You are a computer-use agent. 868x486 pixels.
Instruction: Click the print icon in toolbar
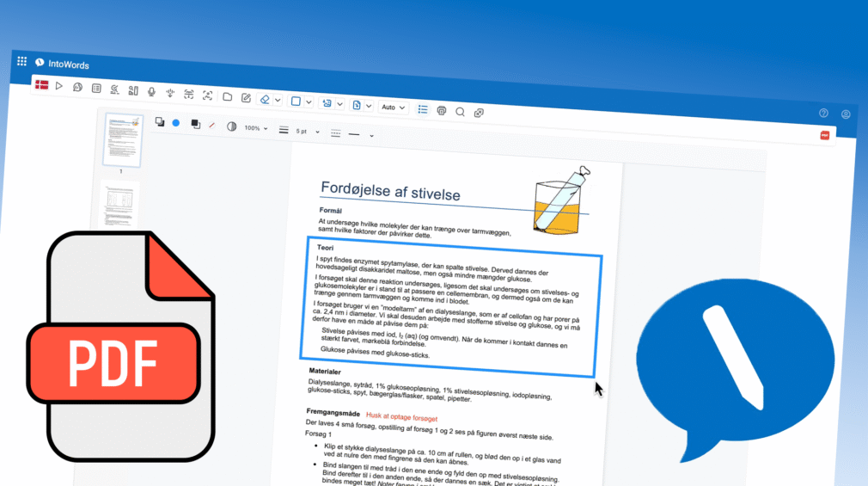442,110
